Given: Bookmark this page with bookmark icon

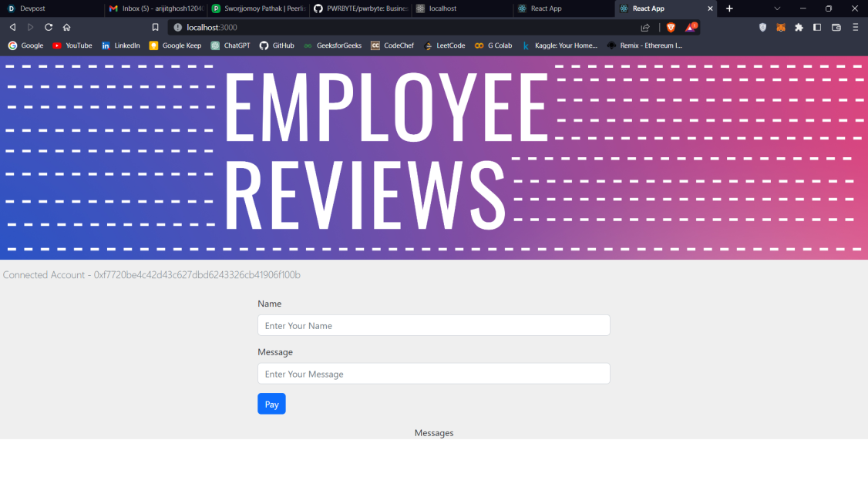Looking at the screenshot, I should pos(155,27).
